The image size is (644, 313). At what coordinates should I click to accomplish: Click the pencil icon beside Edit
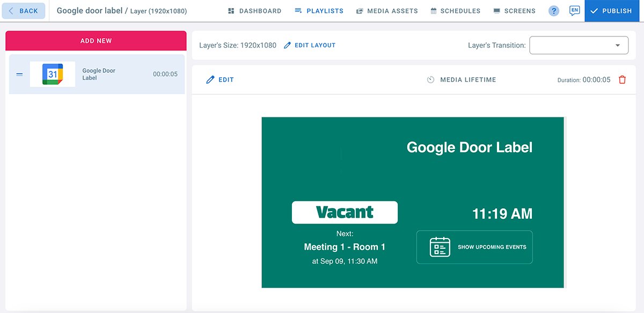point(210,80)
